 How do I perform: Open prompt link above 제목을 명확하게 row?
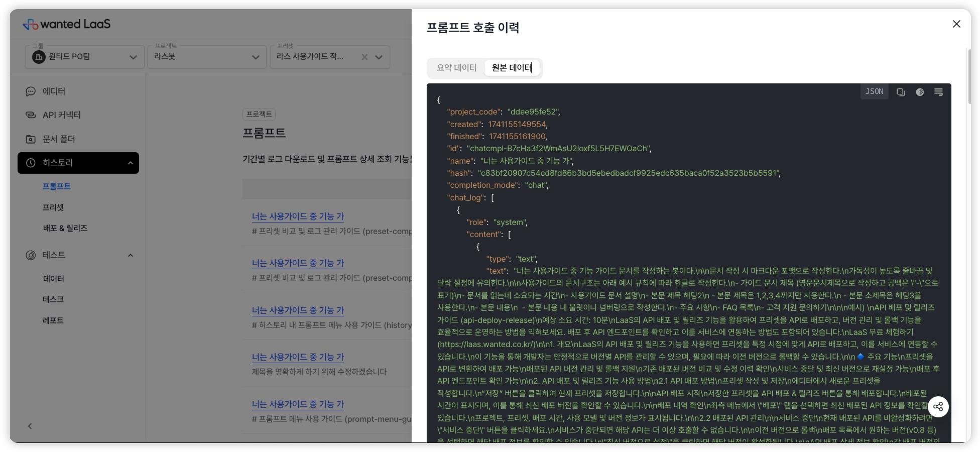click(x=298, y=357)
